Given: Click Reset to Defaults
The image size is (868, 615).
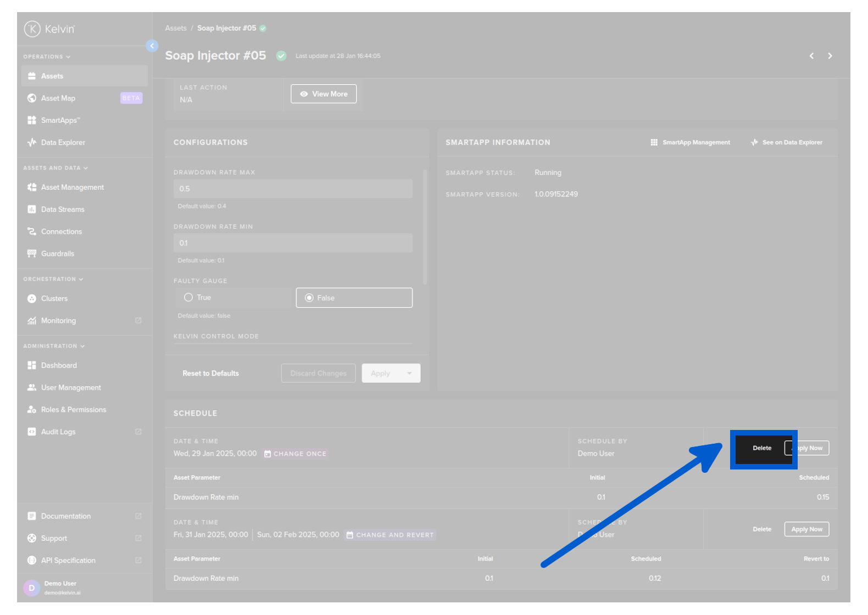Looking at the screenshot, I should 210,373.
